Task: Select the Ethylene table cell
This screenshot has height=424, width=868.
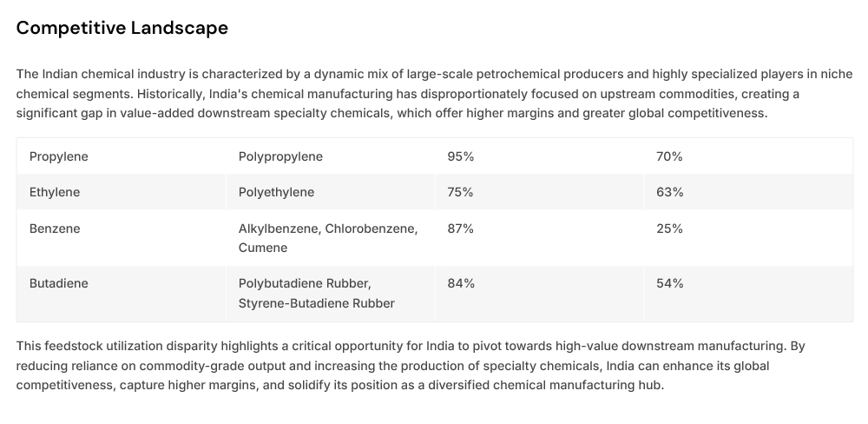Action: (x=55, y=192)
